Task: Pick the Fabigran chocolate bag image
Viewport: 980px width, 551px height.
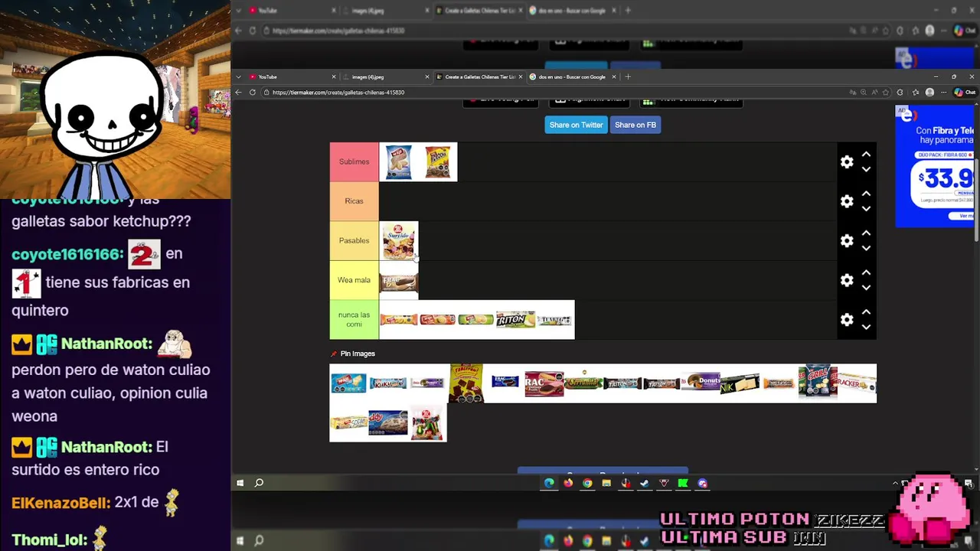Action: (x=466, y=383)
